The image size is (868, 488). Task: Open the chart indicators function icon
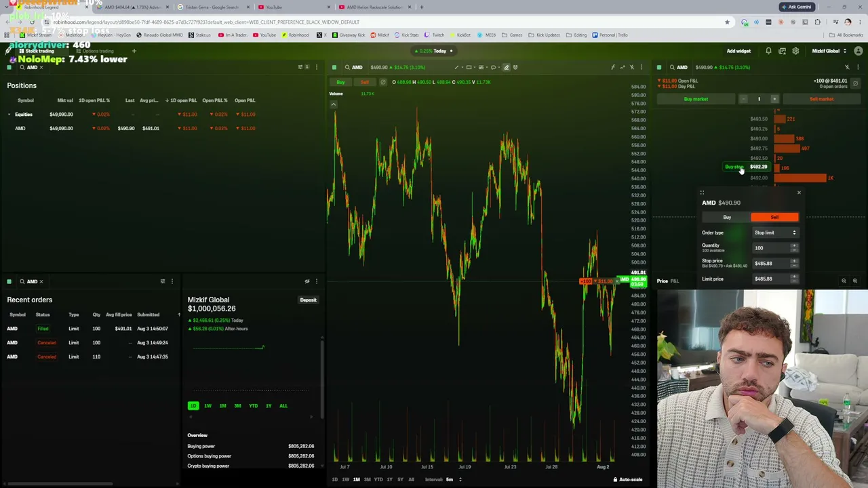pos(613,67)
